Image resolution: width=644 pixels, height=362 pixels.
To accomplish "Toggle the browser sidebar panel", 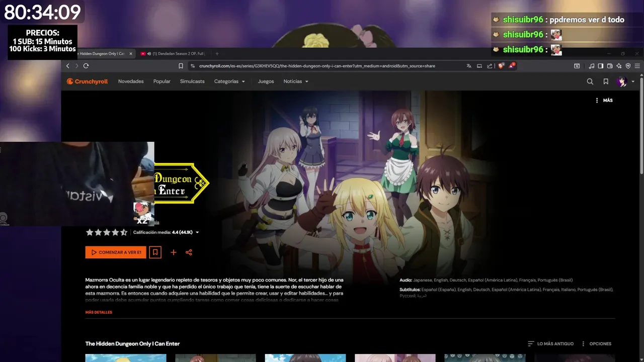I will pos(601,66).
